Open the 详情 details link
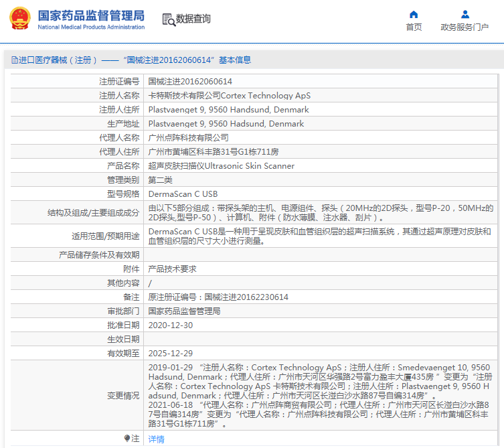 (x=156, y=439)
